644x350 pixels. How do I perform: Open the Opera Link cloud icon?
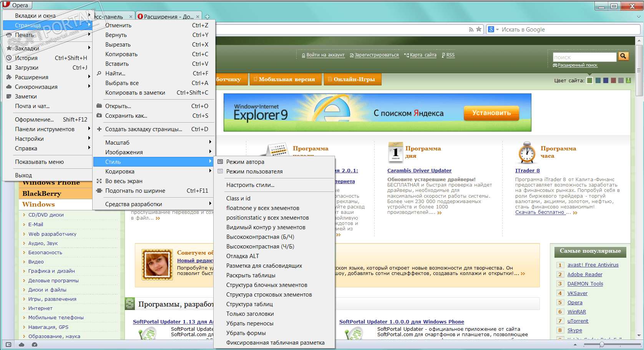pyautogui.click(x=22, y=345)
